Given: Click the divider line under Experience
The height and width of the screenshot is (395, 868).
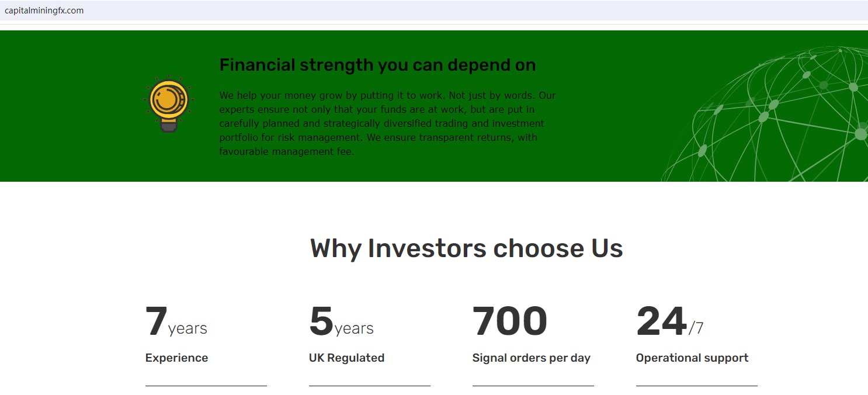Looking at the screenshot, I should tap(206, 386).
